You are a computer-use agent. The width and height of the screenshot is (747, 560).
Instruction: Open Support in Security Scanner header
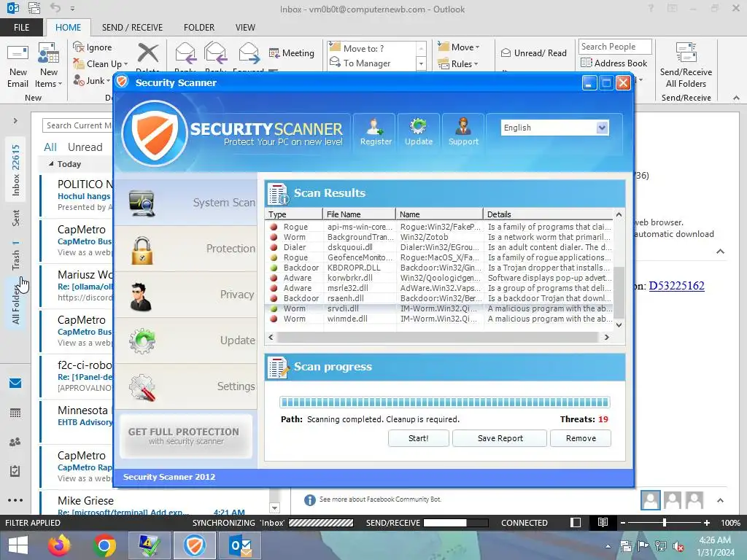click(x=463, y=132)
